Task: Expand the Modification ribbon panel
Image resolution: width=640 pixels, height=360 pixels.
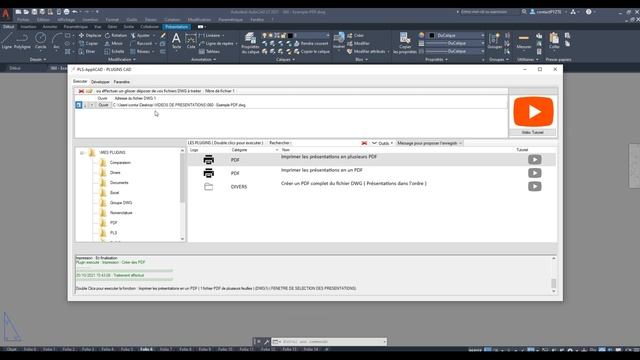Action: tap(122, 60)
